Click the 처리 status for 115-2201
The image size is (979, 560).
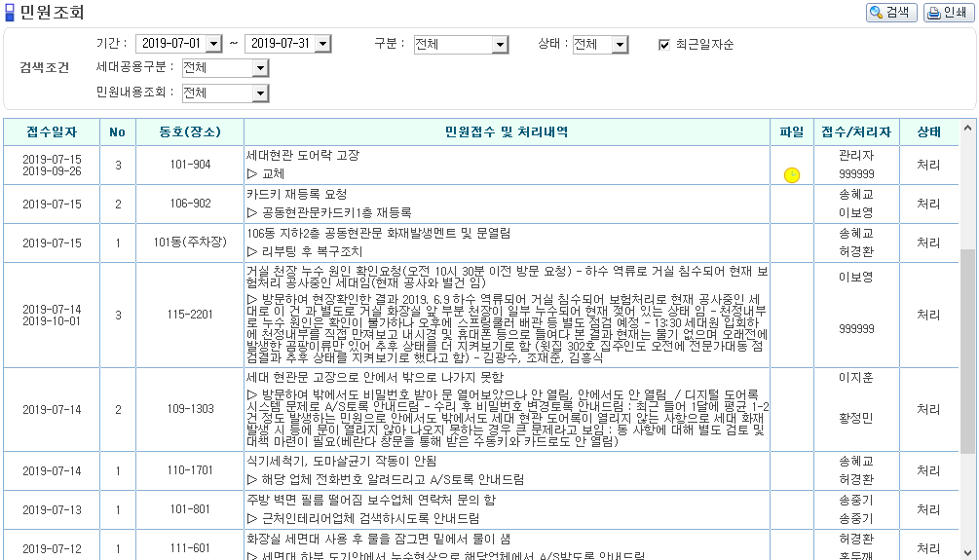coord(928,315)
